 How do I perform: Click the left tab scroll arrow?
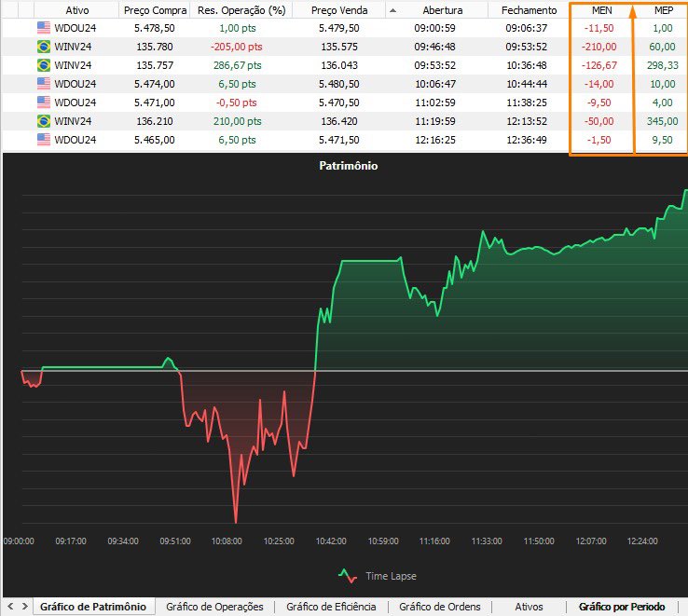[10, 607]
